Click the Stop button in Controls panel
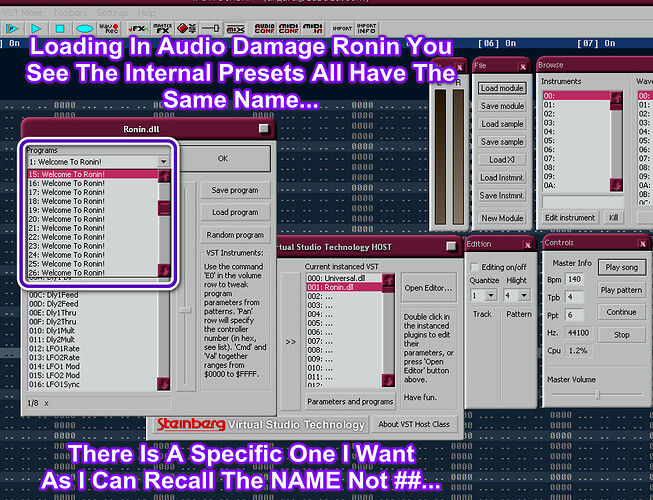Image resolution: width=653 pixels, height=500 pixels. [621, 335]
